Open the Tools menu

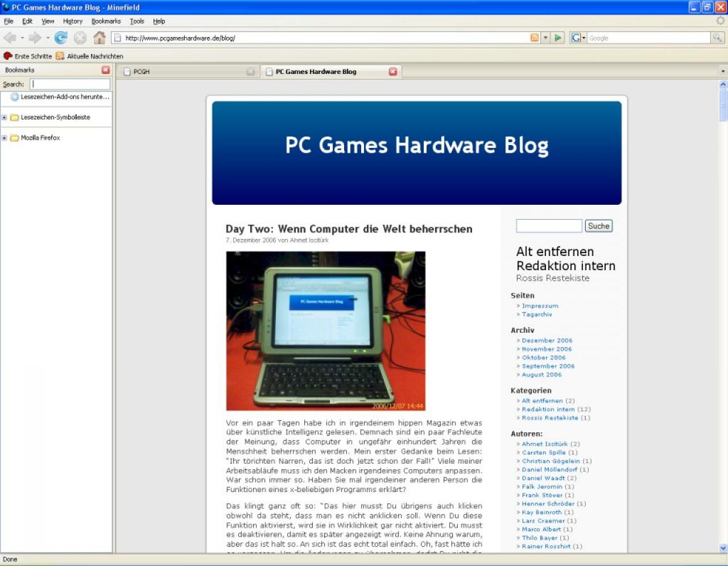pos(137,21)
